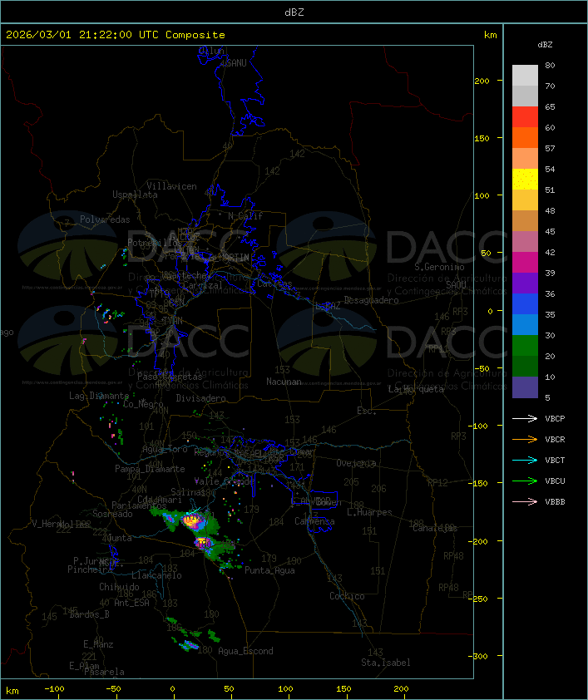Click the Cochico place label

347,596
